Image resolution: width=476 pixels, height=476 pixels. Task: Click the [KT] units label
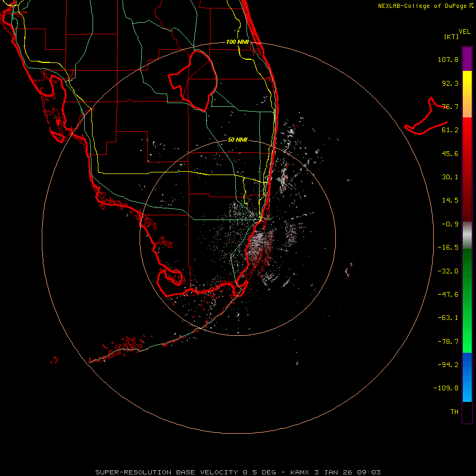pyautogui.click(x=452, y=36)
